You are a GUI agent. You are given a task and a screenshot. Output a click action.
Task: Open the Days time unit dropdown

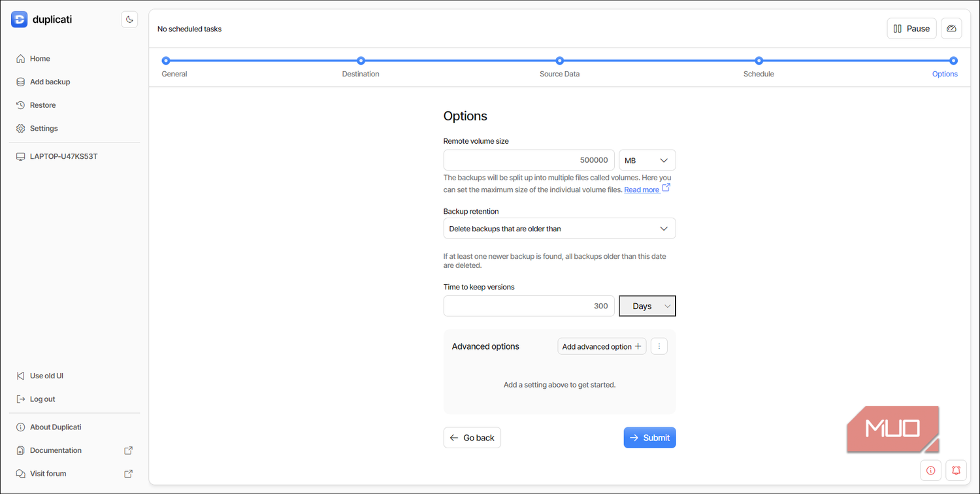(647, 306)
